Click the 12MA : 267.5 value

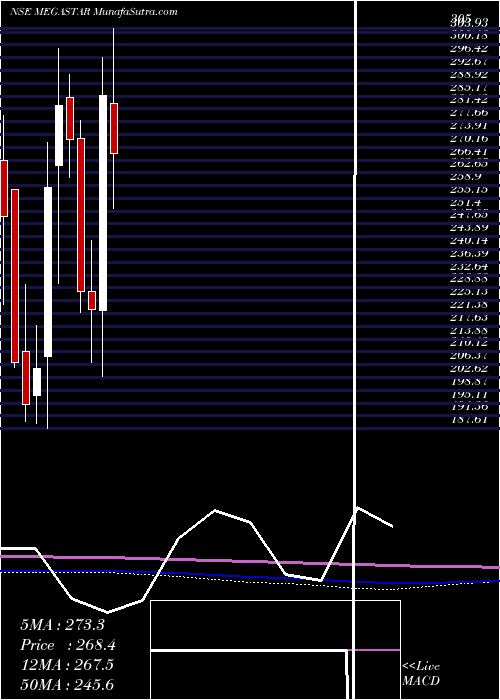tap(67, 665)
